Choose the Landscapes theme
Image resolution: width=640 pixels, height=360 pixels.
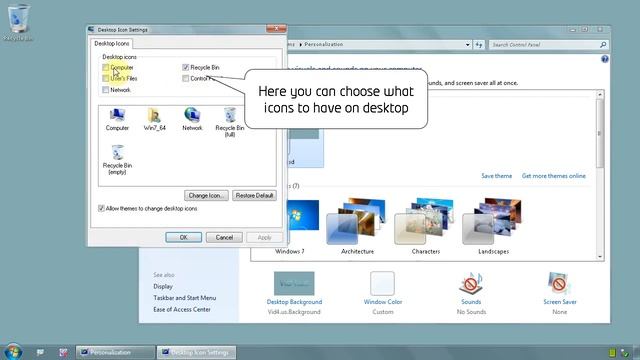click(493, 226)
